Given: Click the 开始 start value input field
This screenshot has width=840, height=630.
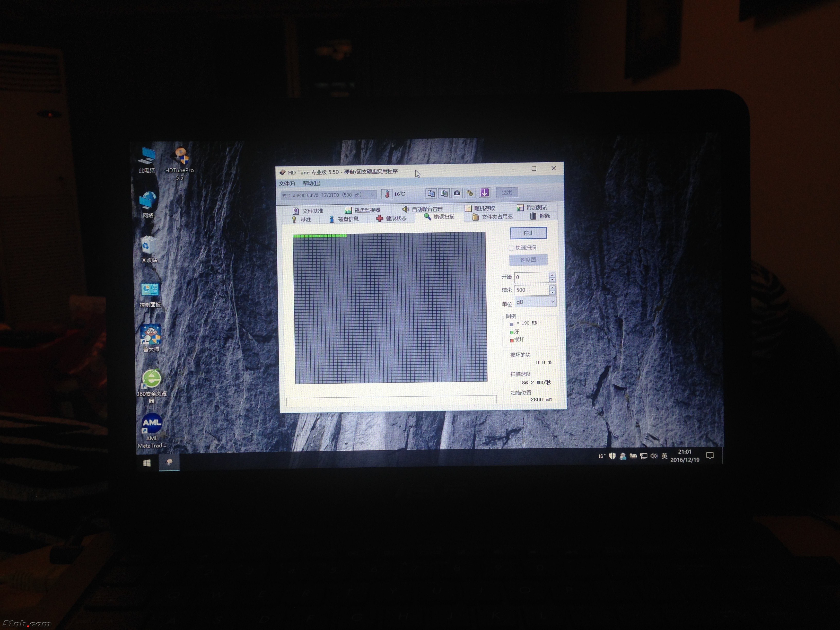Looking at the screenshot, I should (532, 277).
